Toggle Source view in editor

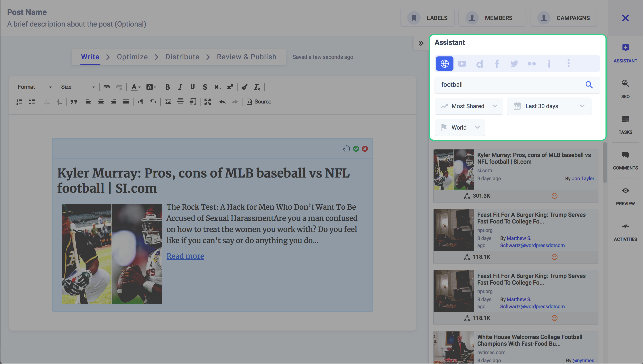[x=259, y=102]
